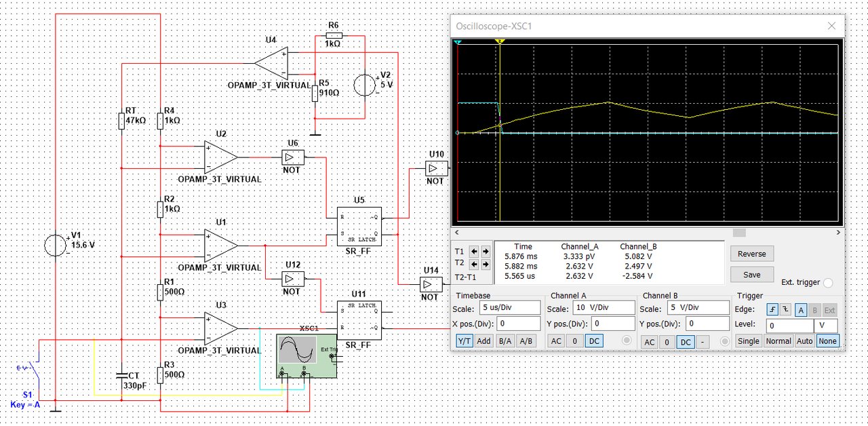Click the Reverse button on the oscilloscope
The height and width of the screenshot is (426, 868).
752,254
